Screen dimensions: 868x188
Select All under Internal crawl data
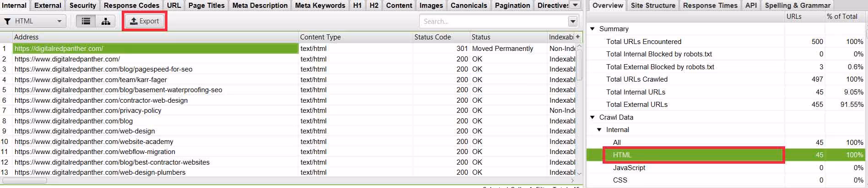pos(726,142)
